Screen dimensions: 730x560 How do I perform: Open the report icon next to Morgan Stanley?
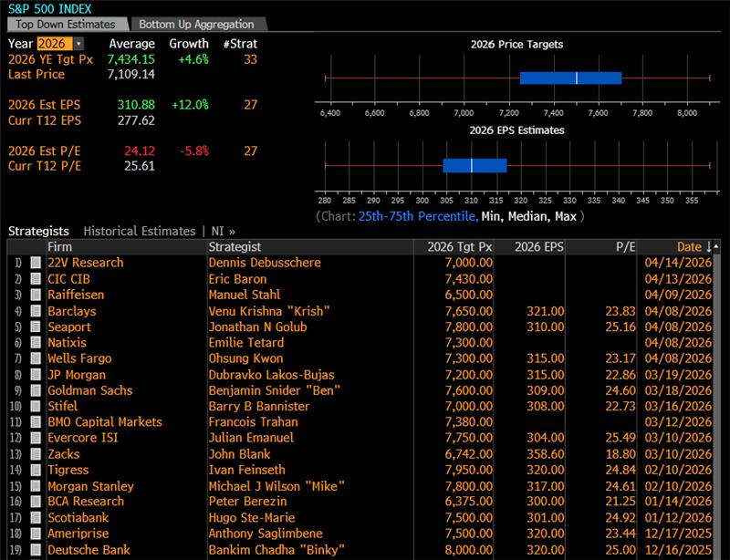pos(36,486)
